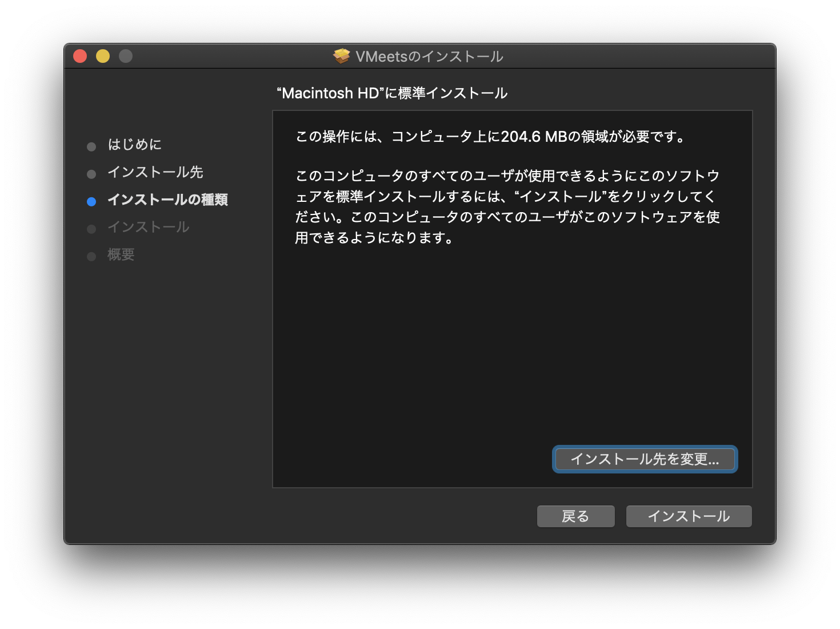This screenshot has height=629, width=840.
Task: Click the dimmed 概要 step label
Action: [x=121, y=254]
